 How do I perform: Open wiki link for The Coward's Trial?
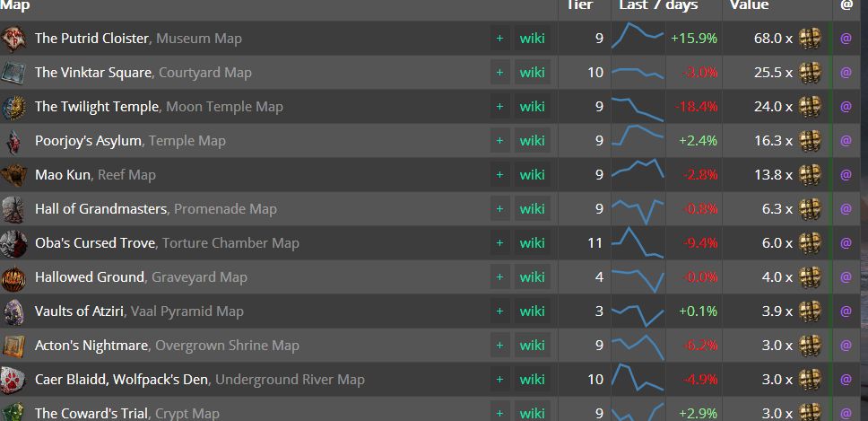pos(532,413)
